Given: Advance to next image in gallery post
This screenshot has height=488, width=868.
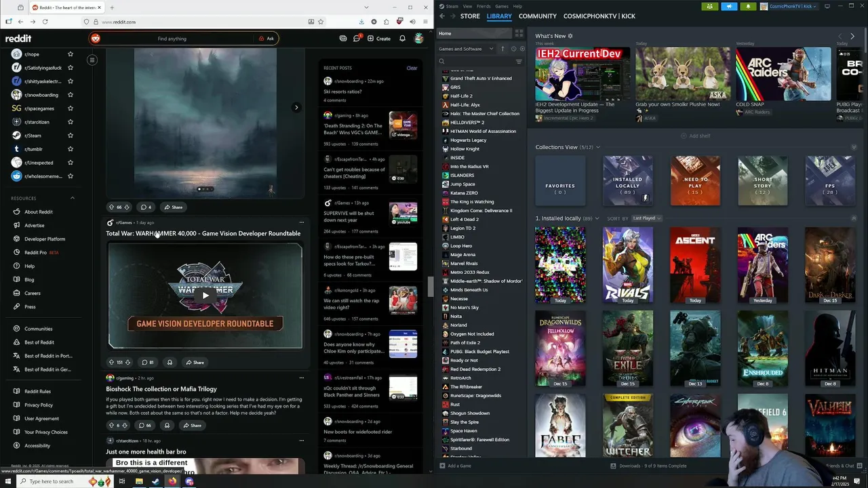Looking at the screenshot, I should [x=296, y=107].
